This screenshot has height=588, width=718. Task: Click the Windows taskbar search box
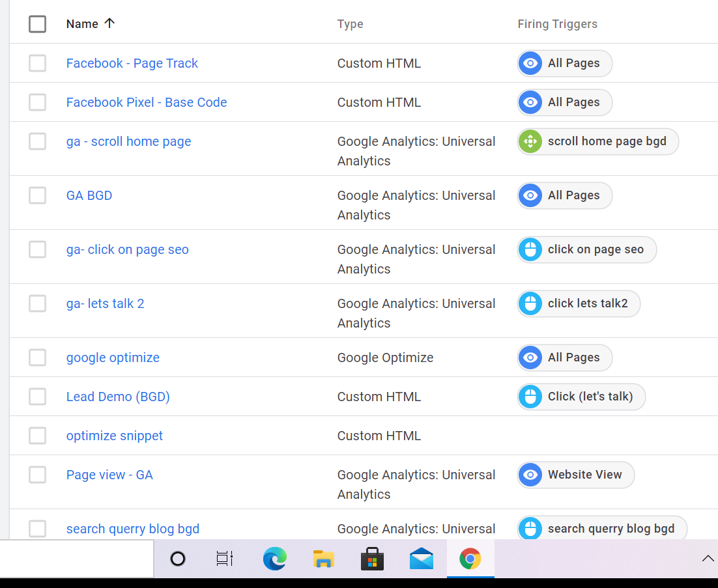(x=76, y=559)
